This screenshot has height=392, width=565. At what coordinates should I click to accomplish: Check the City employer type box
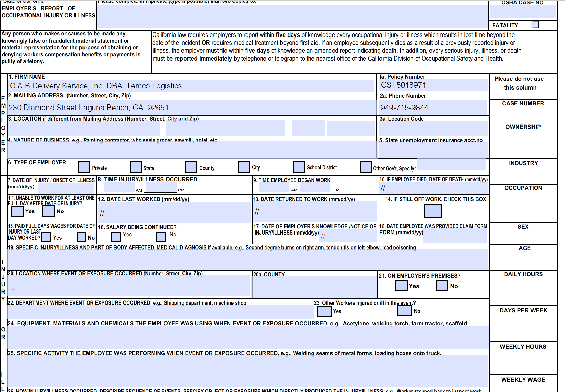tap(244, 167)
